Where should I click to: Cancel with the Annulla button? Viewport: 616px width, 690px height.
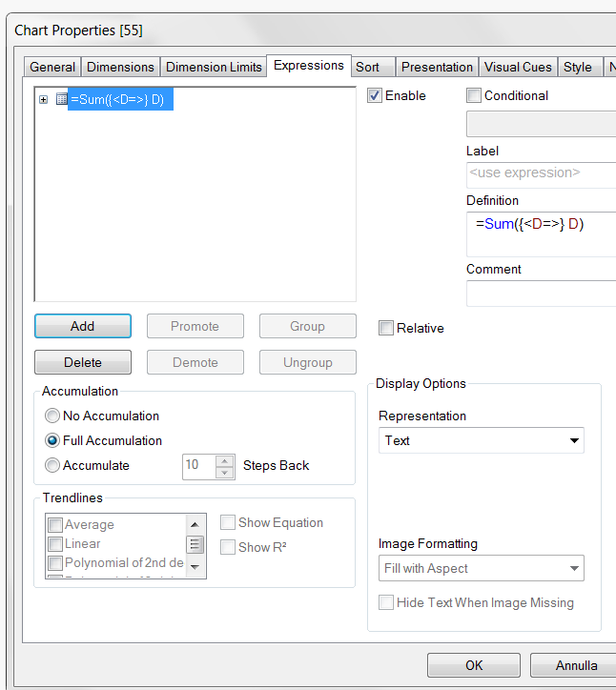573,665
